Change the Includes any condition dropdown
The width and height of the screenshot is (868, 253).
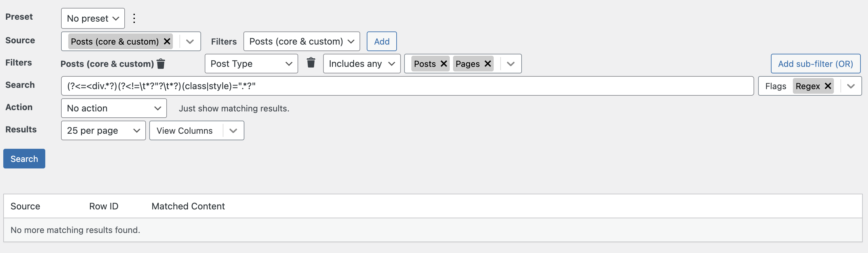[x=362, y=64]
